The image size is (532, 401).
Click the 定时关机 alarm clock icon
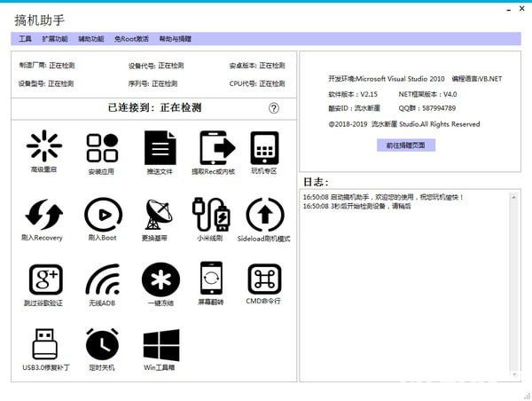[102, 343]
